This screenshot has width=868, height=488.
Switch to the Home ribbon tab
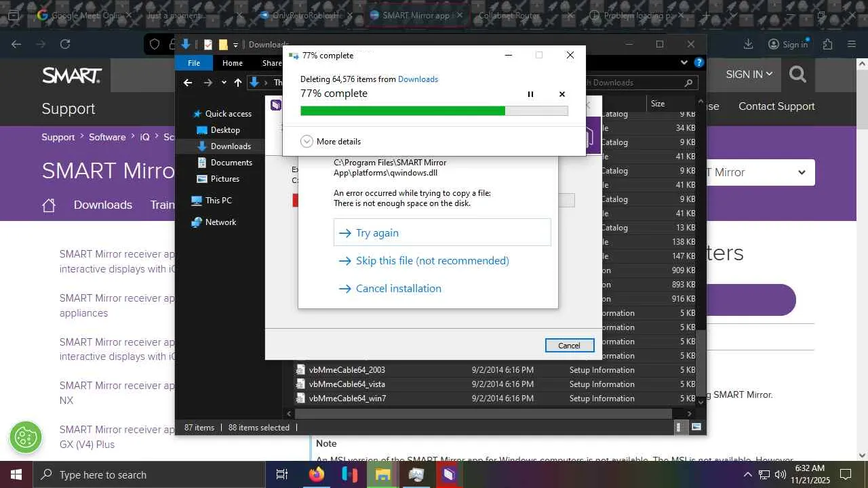[233, 63]
